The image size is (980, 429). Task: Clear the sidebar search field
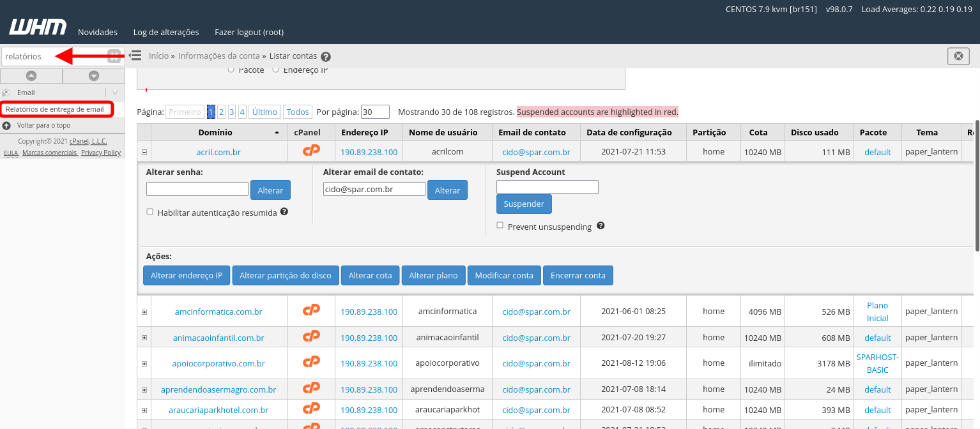pos(114,56)
